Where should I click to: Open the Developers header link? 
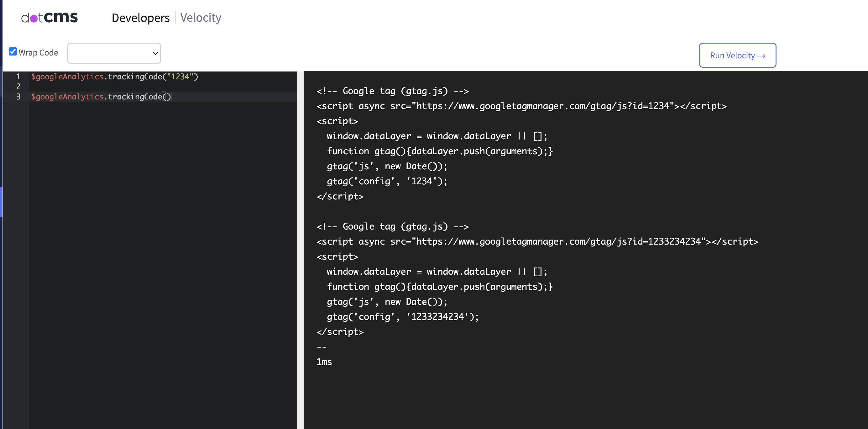tap(140, 18)
